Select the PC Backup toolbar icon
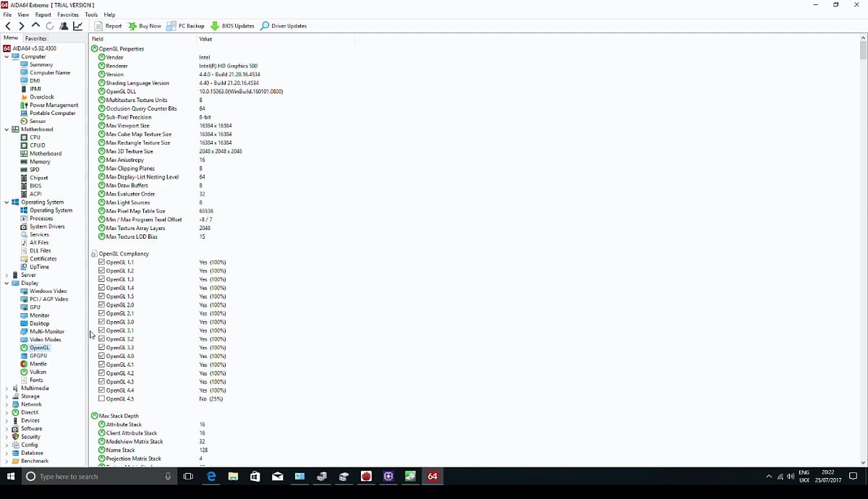The width and height of the screenshot is (868, 499). point(187,25)
